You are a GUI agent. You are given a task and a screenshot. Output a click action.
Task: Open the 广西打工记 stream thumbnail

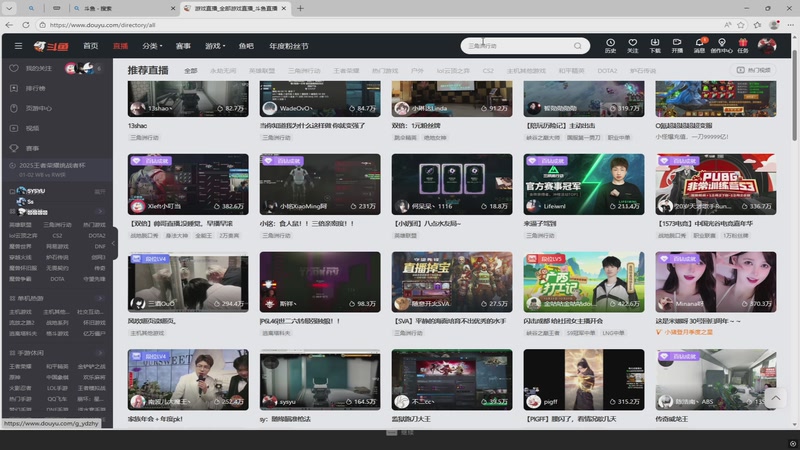point(584,282)
